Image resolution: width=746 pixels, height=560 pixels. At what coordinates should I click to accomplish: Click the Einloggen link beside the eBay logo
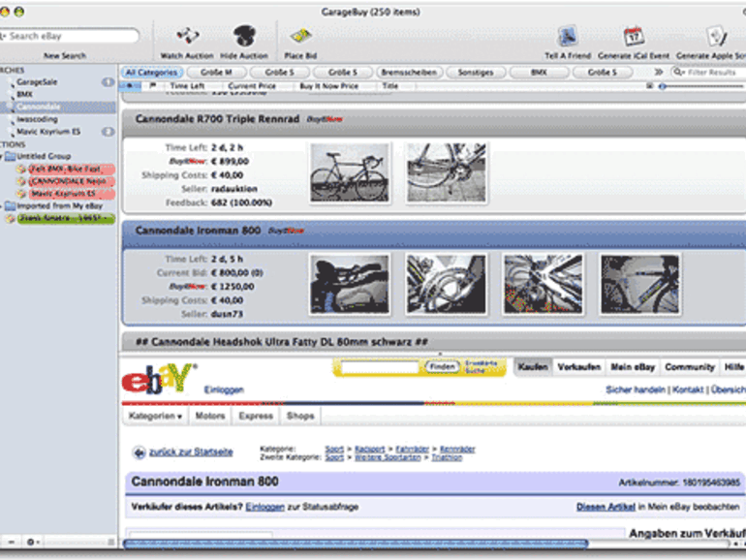point(224,390)
